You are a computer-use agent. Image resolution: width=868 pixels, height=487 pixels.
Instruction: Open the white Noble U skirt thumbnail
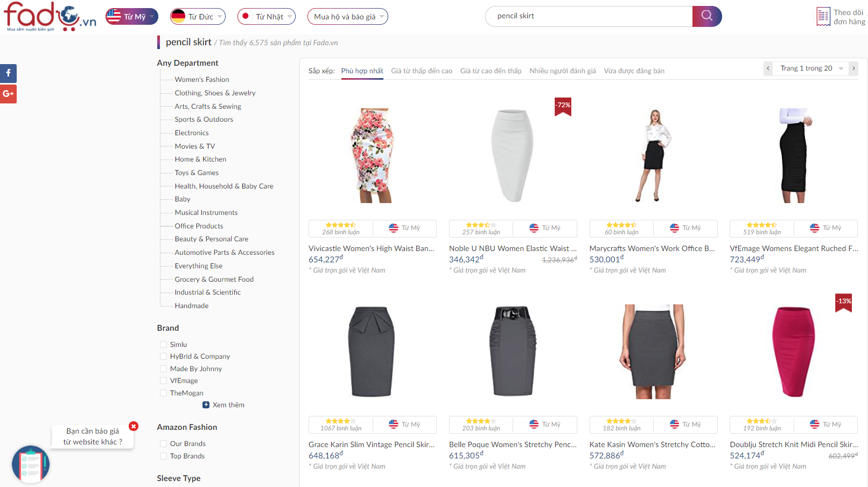513,155
